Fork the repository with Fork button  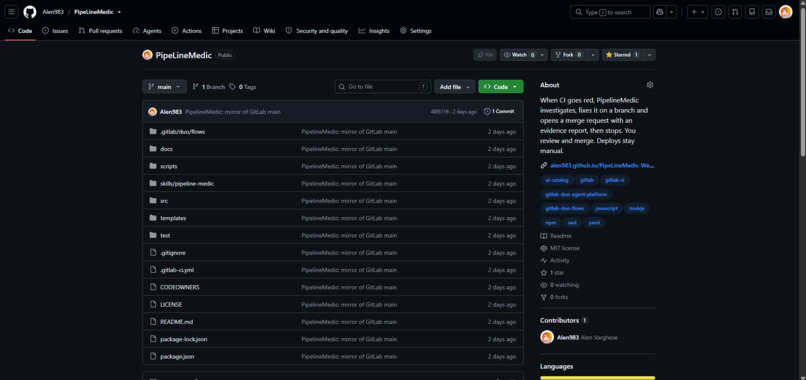569,55
